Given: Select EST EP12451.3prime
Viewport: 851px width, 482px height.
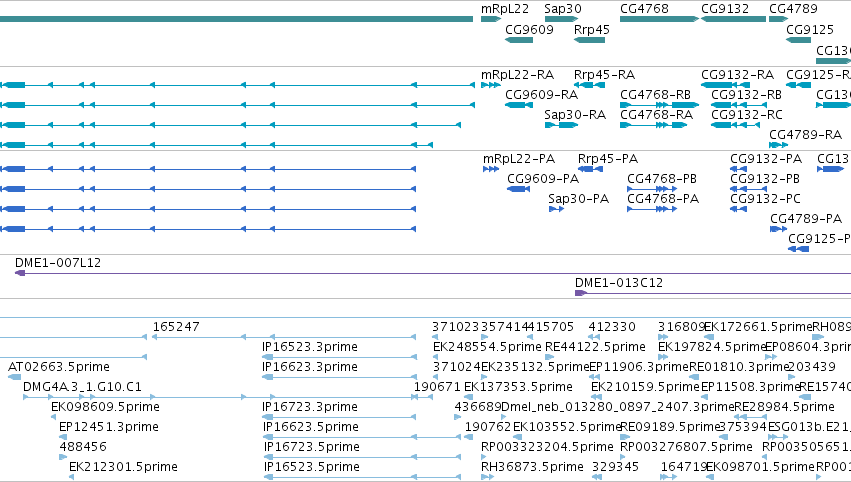Looking at the screenshot, I should (x=109, y=428).
